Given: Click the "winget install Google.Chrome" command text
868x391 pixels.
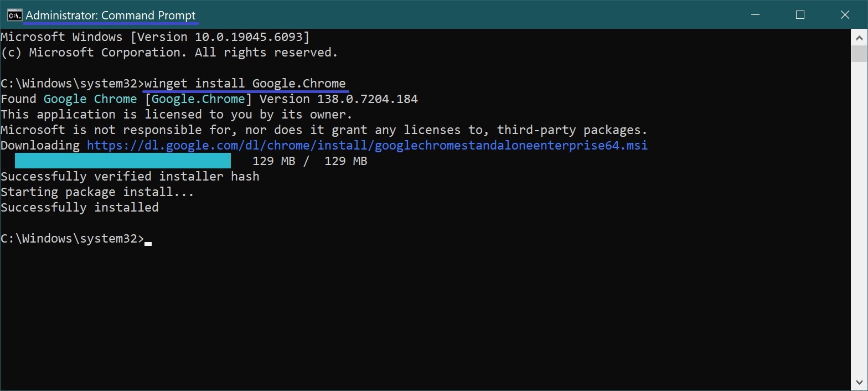Looking at the screenshot, I should point(245,84).
